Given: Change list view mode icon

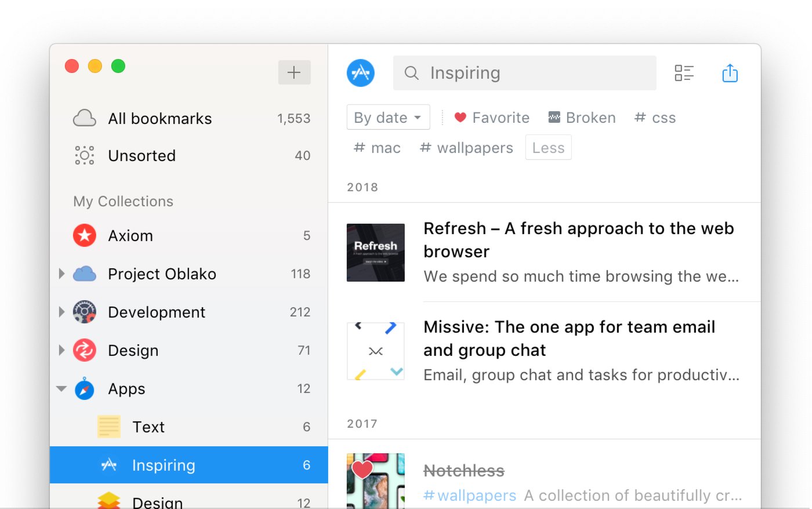Looking at the screenshot, I should pos(684,73).
